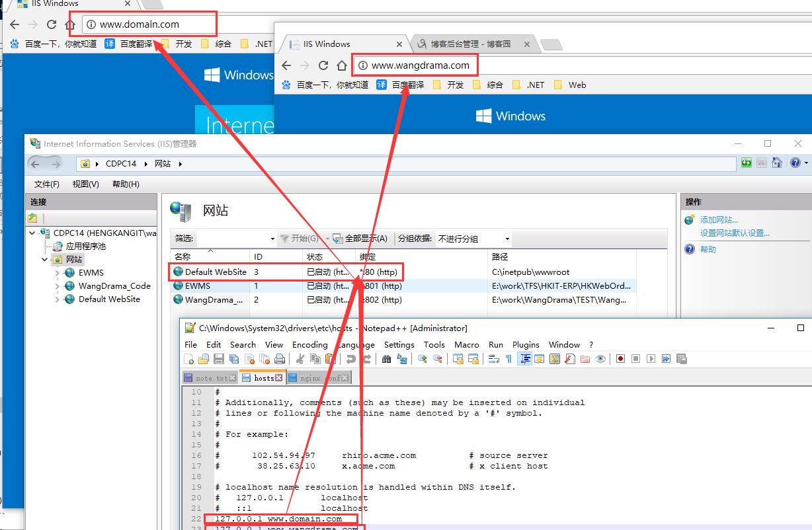This screenshot has width=812, height=530.
Task: Click IIS Manager refresh icon in address bar
Action: point(746,163)
